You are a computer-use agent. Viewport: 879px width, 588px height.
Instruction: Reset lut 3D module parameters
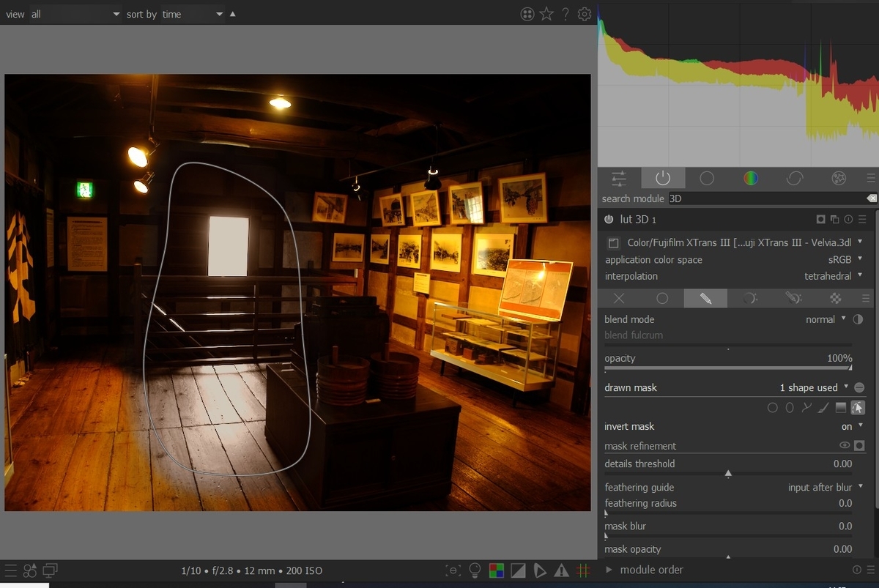point(848,219)
